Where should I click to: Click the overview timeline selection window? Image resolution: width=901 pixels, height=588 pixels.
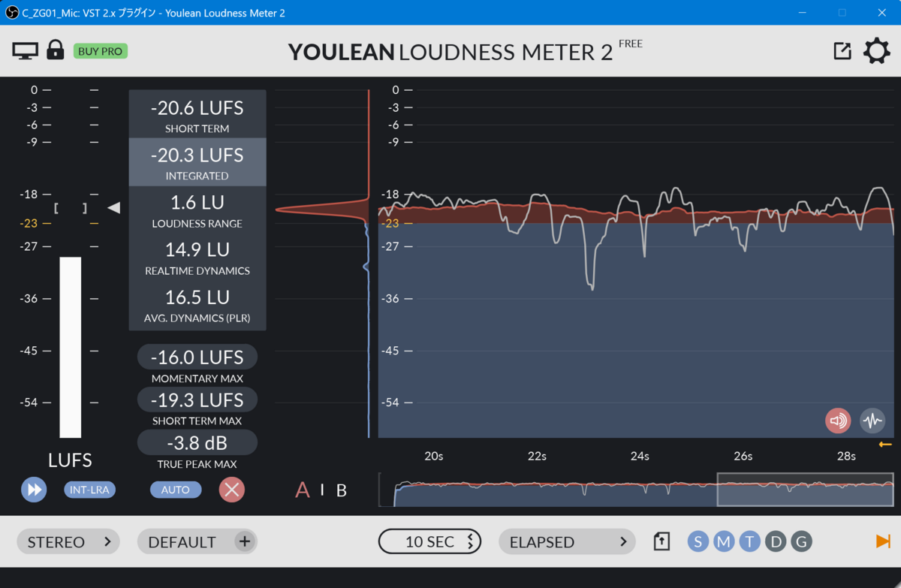(805, 490)
